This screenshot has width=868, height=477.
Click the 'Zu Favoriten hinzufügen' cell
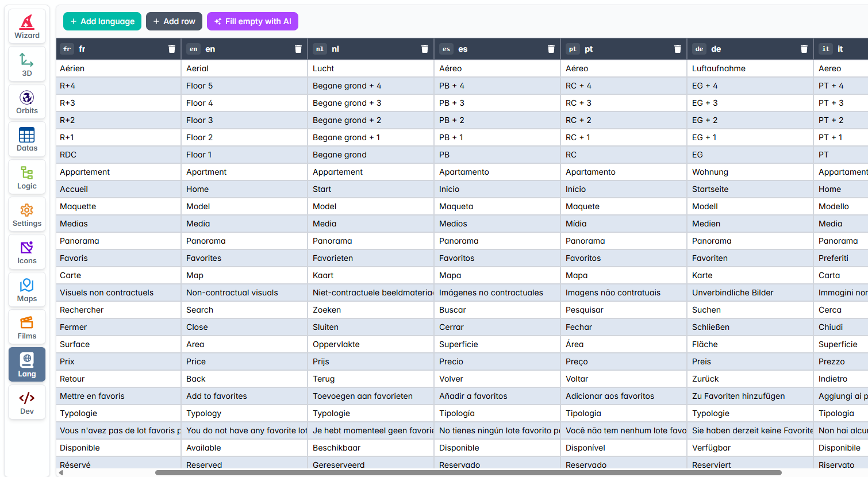click(x=751, y=396)
